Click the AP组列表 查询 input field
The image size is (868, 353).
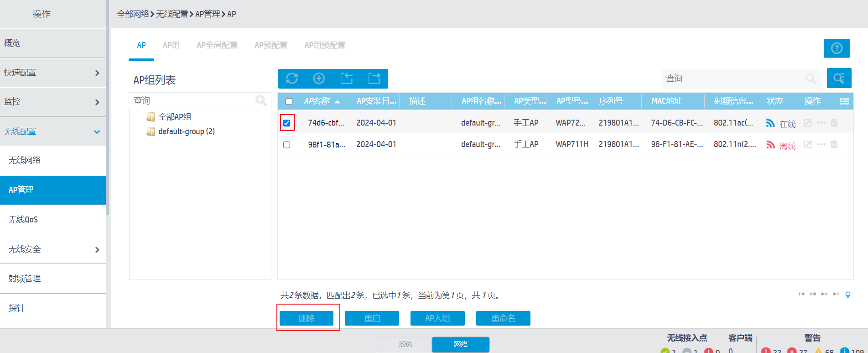pos(200,100)
